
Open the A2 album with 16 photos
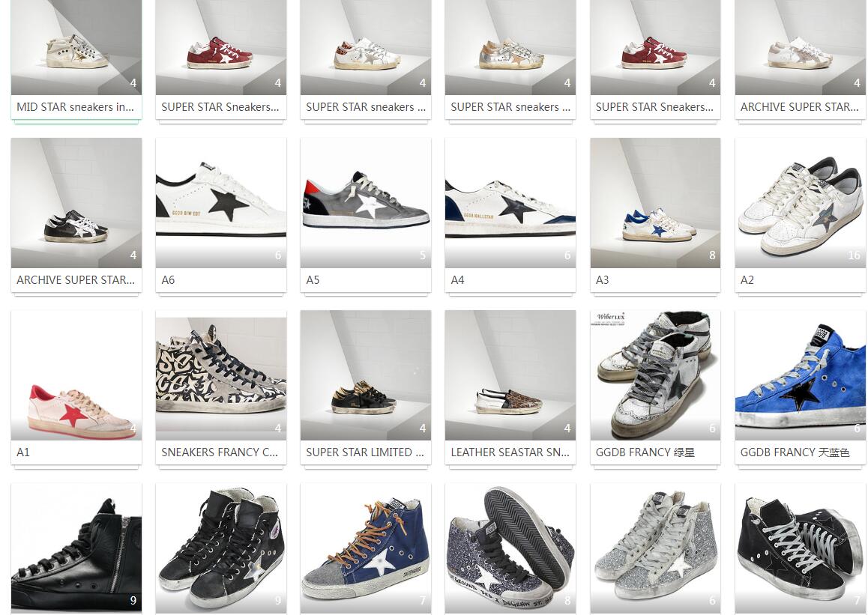tap(800, 203)
